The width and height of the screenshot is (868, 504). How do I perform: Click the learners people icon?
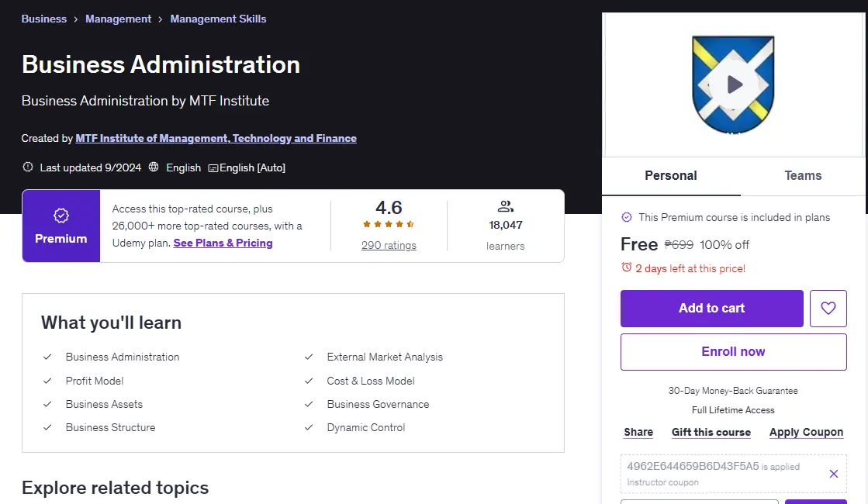[x=506, y=206]
